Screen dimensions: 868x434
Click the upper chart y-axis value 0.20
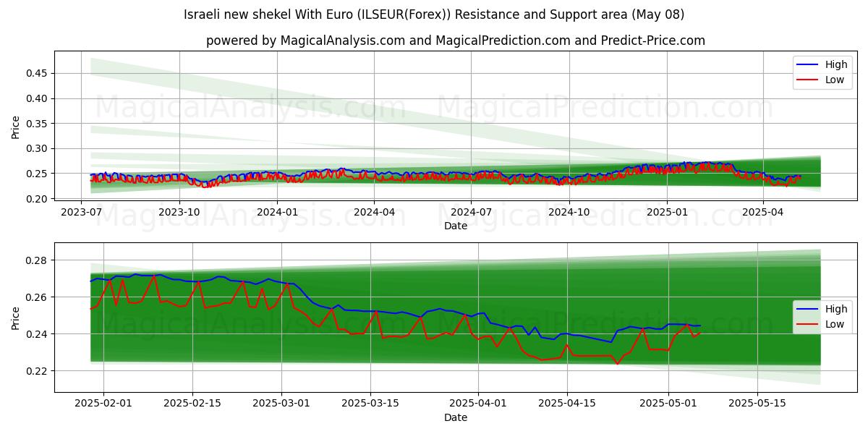(38, 199)
